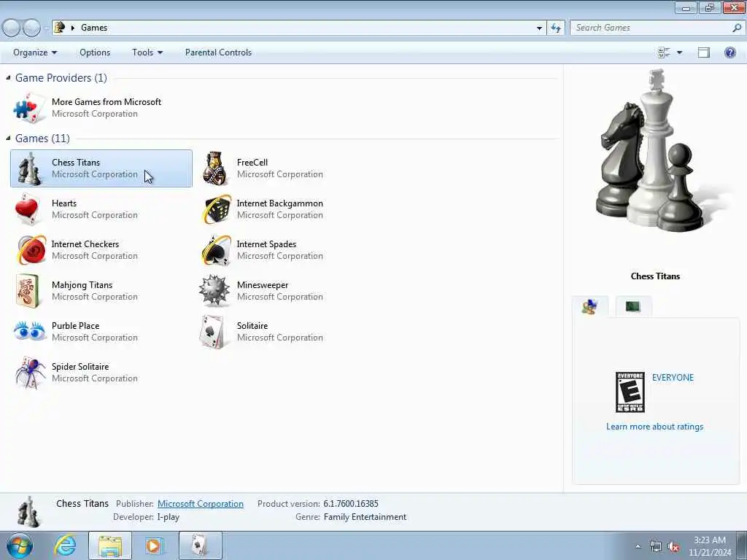
Task: Click the EVERYONE rating link
Action: (x=673, y=377)
